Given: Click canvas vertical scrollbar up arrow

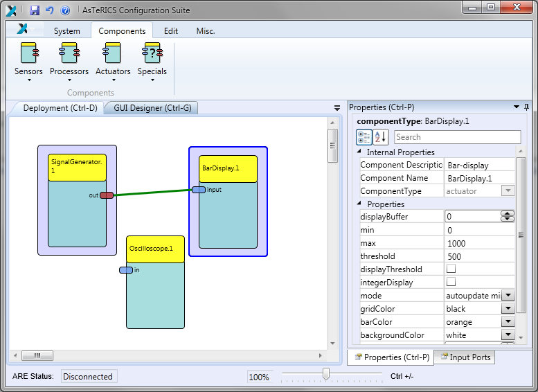Looking at the screenshot, I should [332, 123].
